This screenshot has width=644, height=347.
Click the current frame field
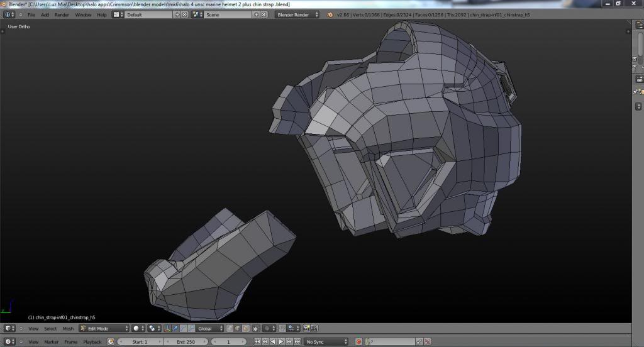(228, 342)
